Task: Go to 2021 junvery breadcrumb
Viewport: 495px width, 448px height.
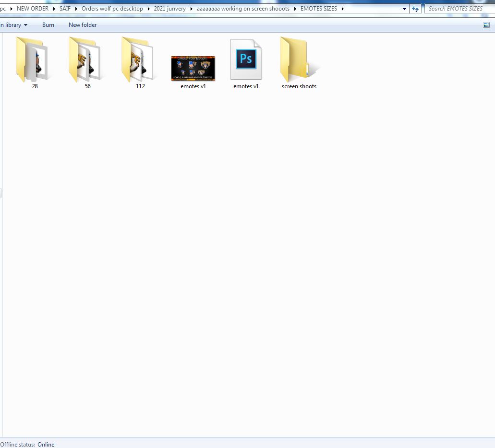Action: point(169,9)
